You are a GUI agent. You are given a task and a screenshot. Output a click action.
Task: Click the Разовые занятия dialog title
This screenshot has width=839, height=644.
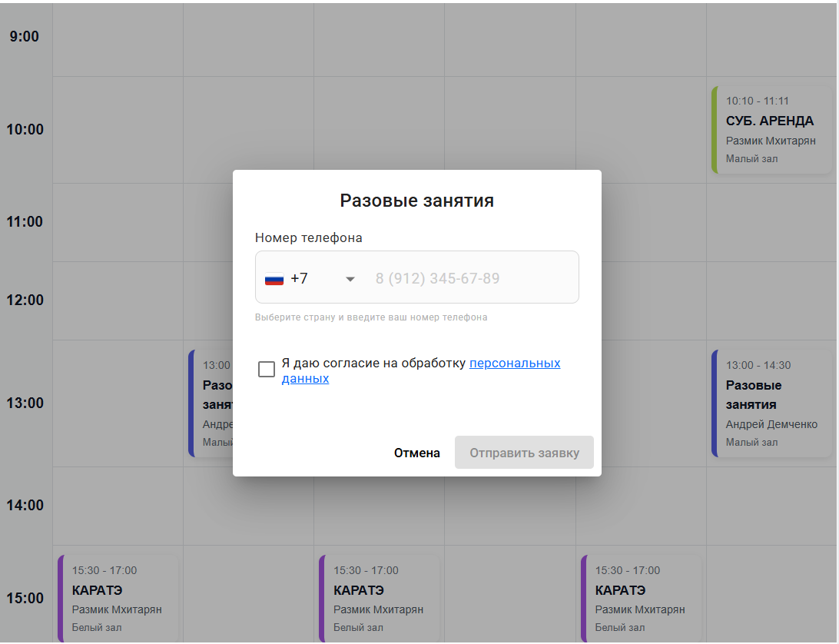(417, 201)
